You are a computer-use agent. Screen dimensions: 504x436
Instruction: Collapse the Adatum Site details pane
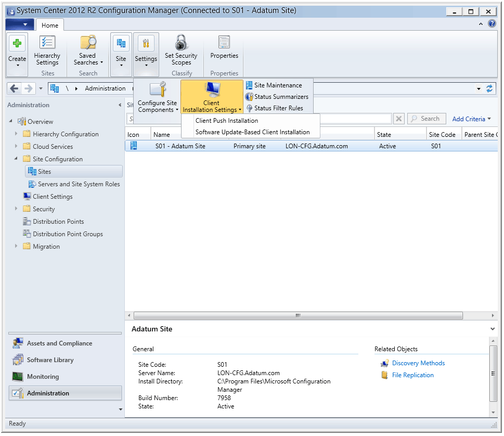(x=493, y=329)
